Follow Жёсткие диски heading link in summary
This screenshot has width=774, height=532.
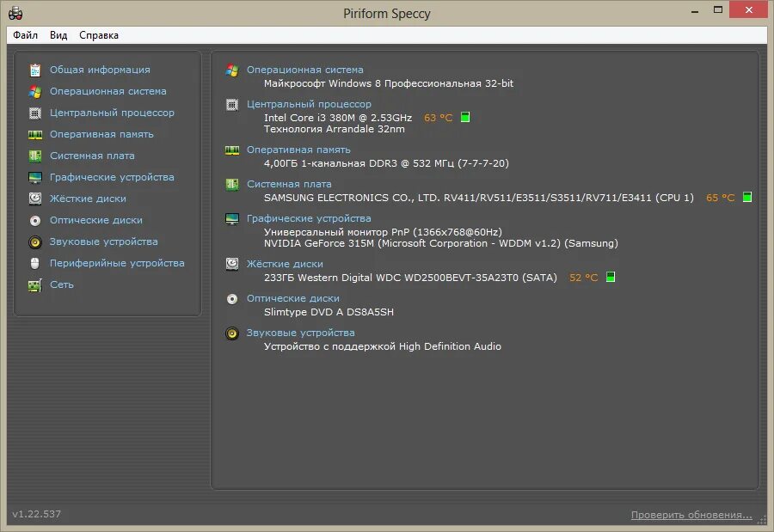coord(285,264)
